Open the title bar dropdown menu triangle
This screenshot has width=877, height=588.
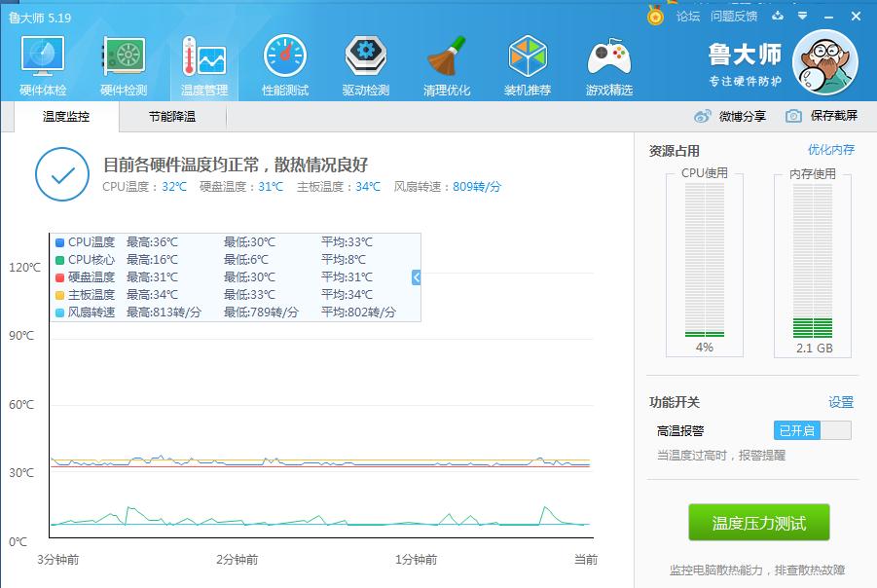(803, 17)
